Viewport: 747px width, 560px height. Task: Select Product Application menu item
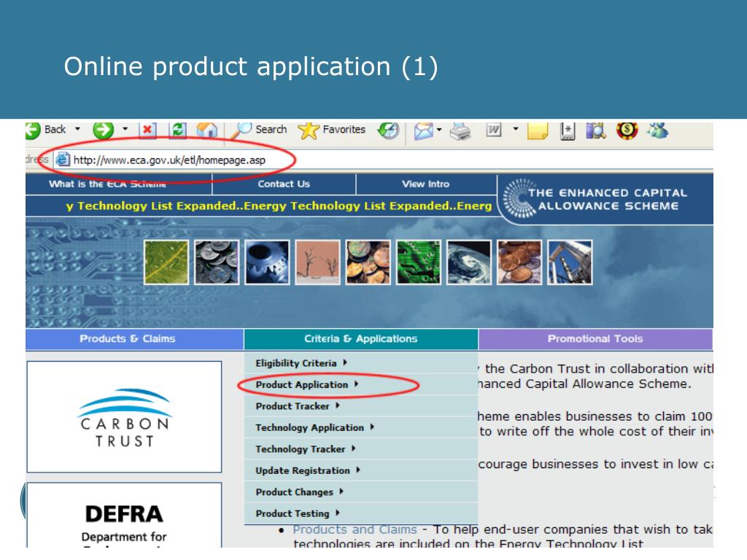361,384
